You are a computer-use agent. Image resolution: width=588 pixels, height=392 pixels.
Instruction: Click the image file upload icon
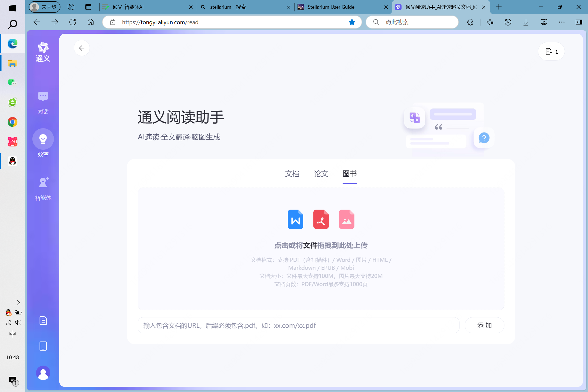[347, 219]
